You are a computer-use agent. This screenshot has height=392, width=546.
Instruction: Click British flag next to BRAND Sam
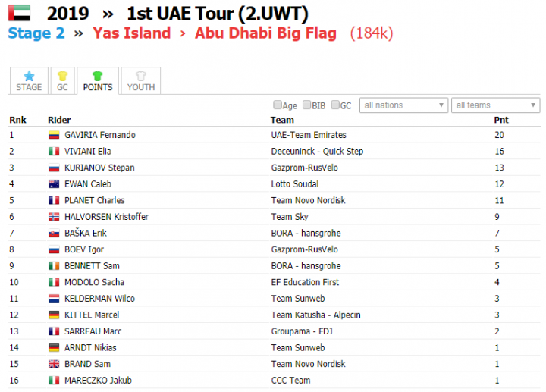(x=54, y=364)
